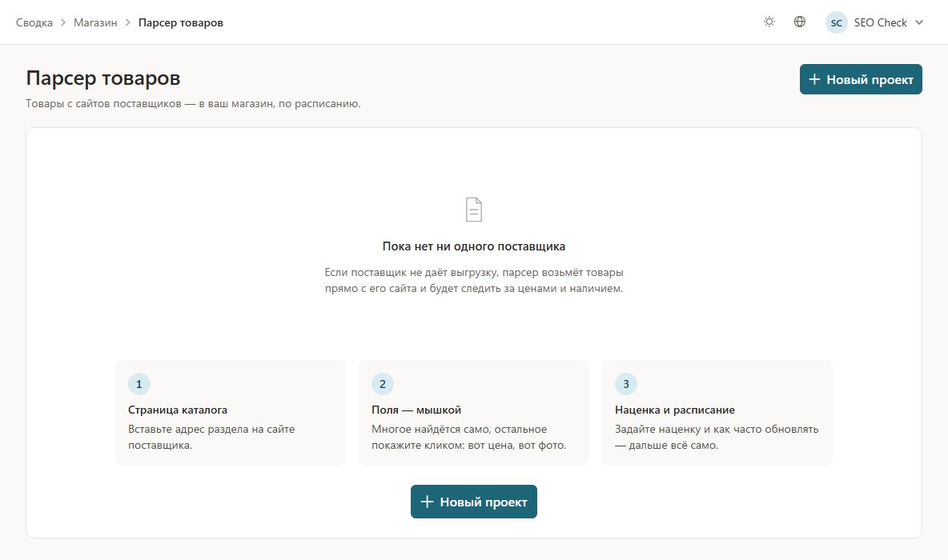This screenshot has width=948, height=560.
Task: Open the language globe icon
Action: coord(800,22)
